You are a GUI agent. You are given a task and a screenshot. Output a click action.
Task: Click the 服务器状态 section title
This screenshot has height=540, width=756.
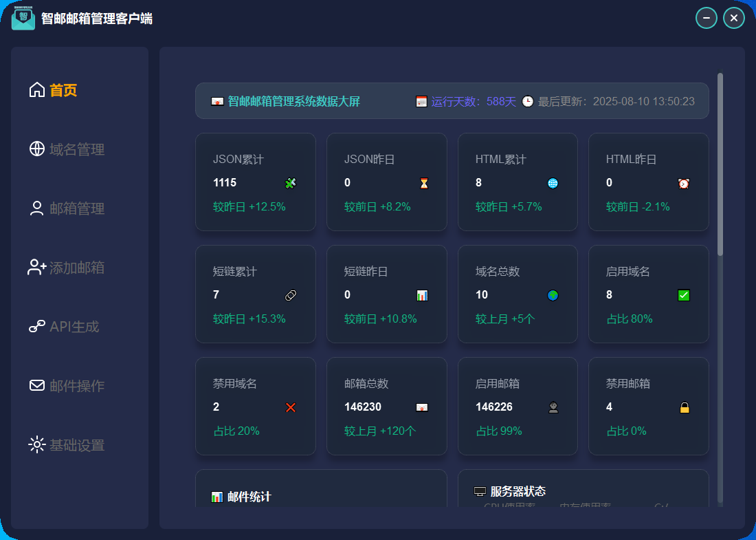(x=518, y=491)
